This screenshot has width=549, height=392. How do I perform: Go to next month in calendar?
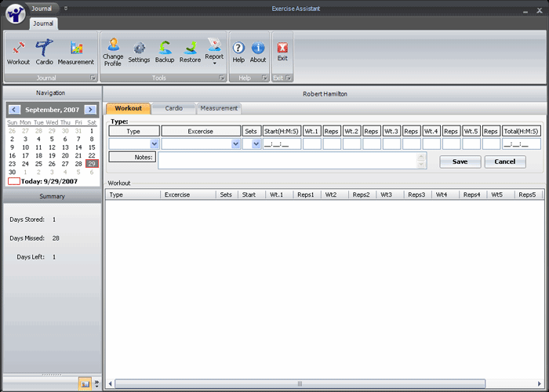pyautogui.click(x=90, y=110)
